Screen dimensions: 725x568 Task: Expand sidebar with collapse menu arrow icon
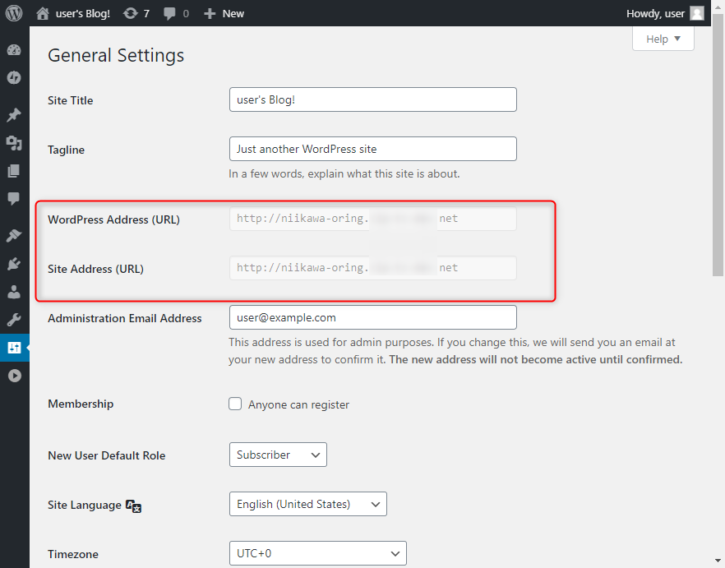(x=14, y=376)
